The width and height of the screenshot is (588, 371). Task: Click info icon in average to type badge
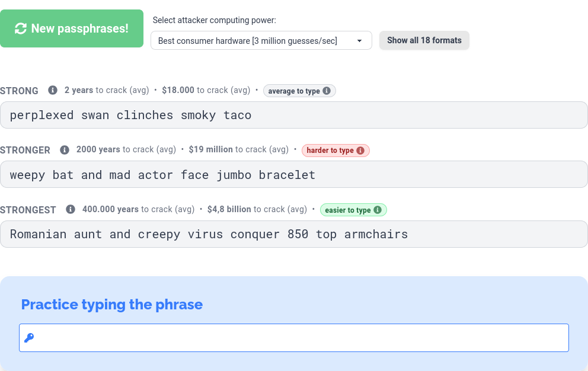click(x=327, y=91)
